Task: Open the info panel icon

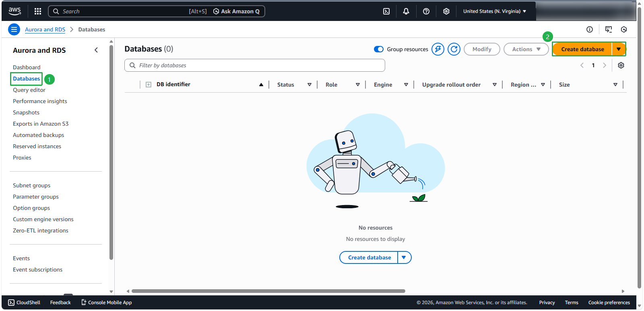Action: pos(590,29)
